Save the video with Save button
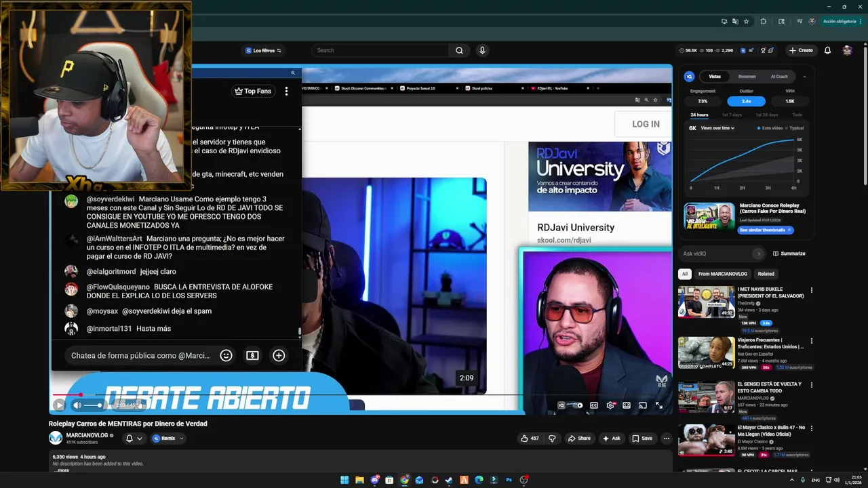The width and height of the screenshot is (868, 488). tap(642, 439)
